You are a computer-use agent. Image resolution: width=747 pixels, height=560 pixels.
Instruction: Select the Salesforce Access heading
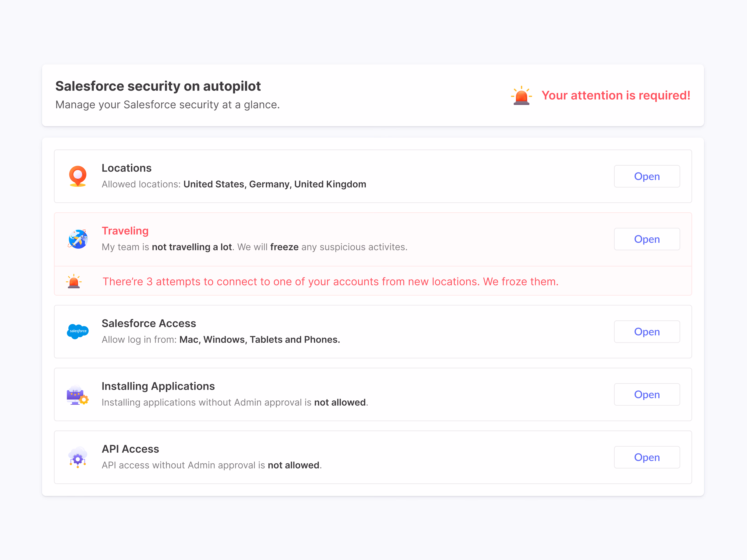[x=149, y=323]
